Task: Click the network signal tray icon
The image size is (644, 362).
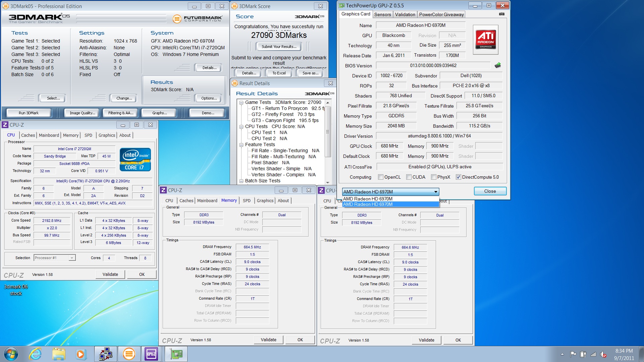Action: (x=593, y=354)
